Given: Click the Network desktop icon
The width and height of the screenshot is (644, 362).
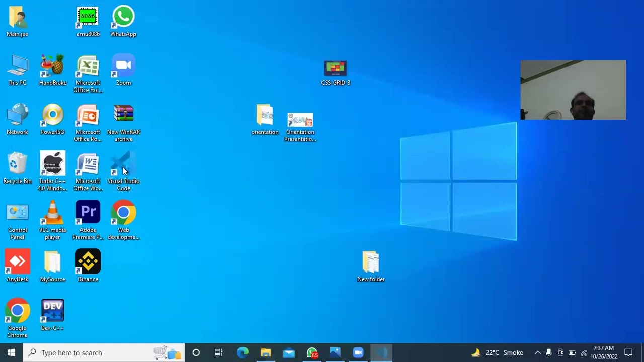Looking at the screenshot, I should 17,119.
